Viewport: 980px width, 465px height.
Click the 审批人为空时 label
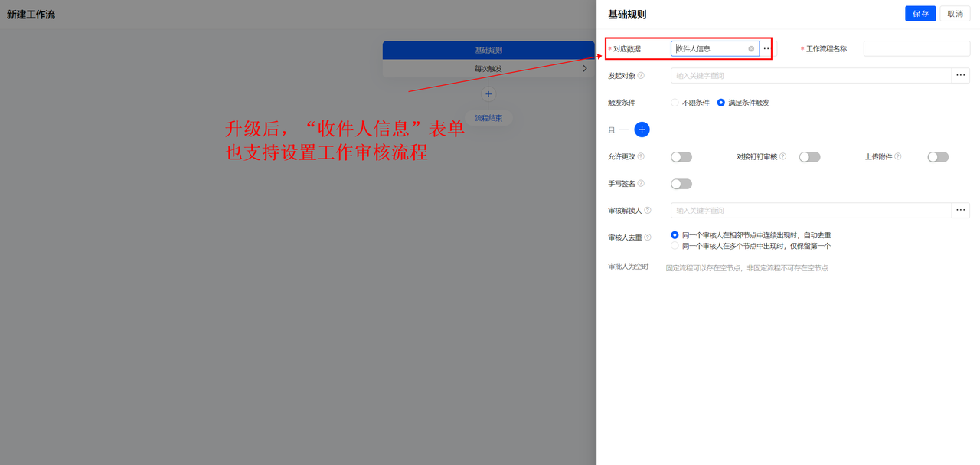629,267
